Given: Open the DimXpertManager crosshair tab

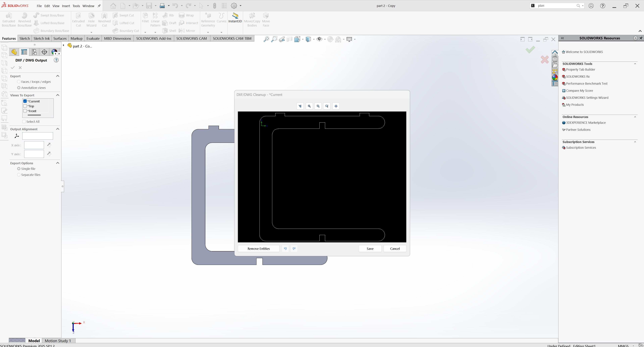Looking at the screenshot, I should pyautogui.click(x=44, y=52).
